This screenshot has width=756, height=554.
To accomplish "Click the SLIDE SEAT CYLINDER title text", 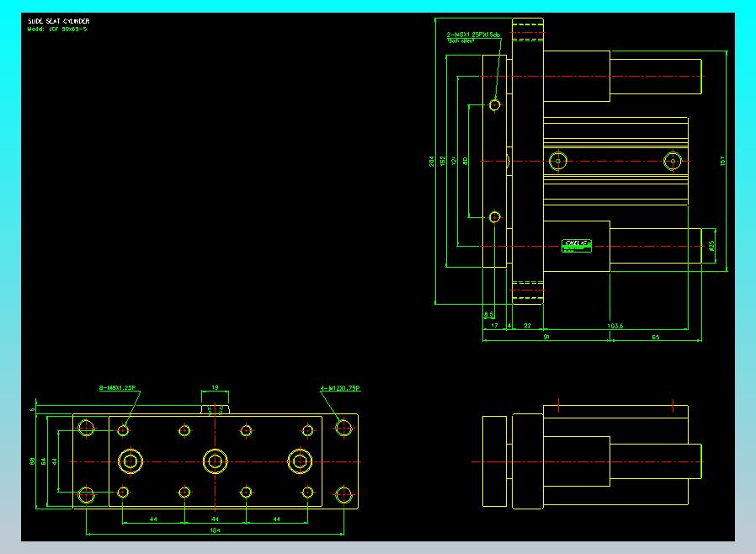I will tap(58, 21).
